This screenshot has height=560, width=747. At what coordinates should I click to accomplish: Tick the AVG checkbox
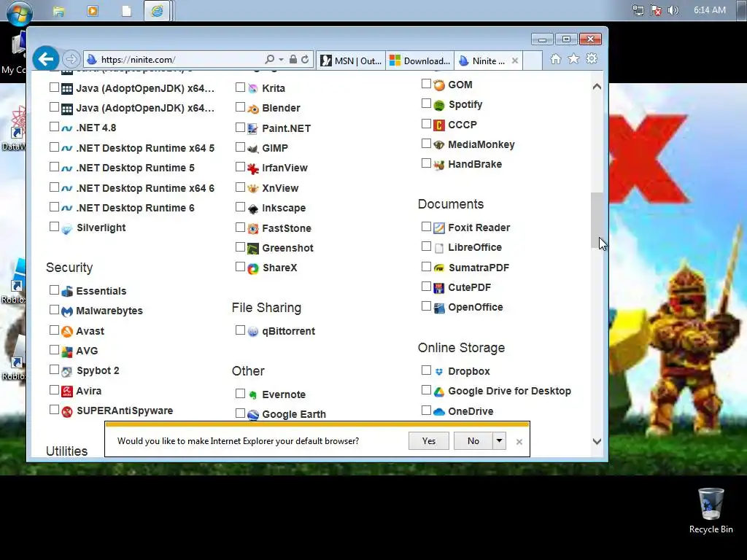pos(54,350)
